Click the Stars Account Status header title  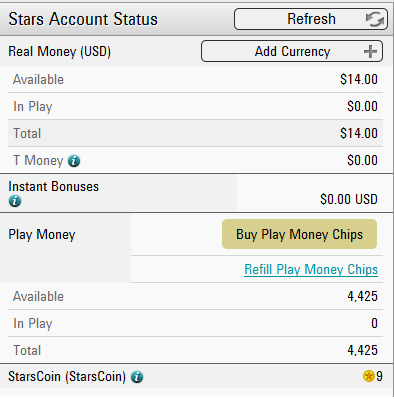[83, 19]
